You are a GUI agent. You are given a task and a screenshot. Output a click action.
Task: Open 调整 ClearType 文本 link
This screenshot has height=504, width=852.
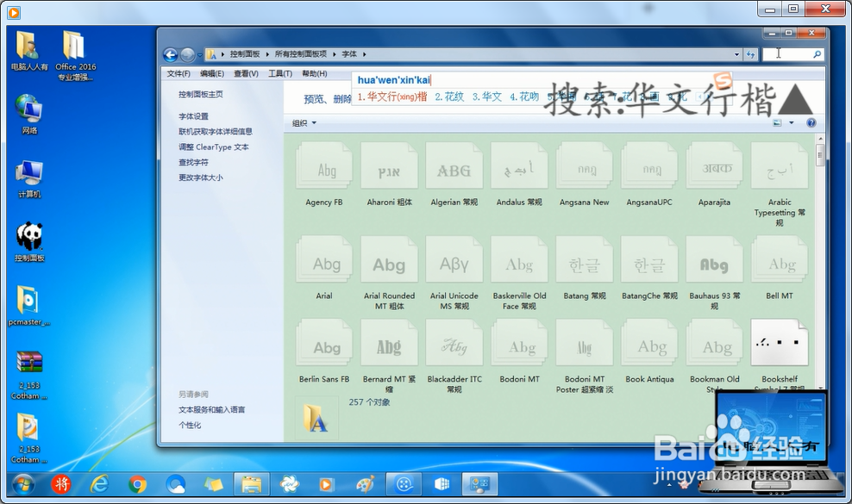tap(214, 146)
